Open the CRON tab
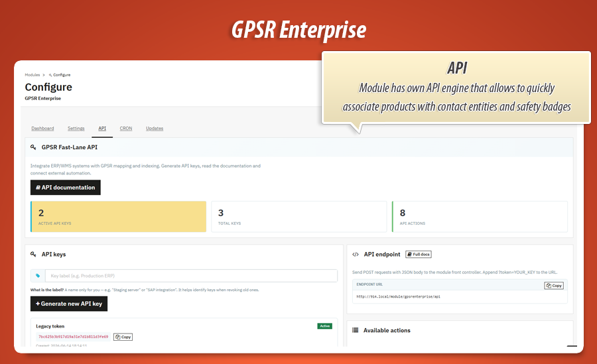This screenshot has width=597, height=364. coord(126,129)
